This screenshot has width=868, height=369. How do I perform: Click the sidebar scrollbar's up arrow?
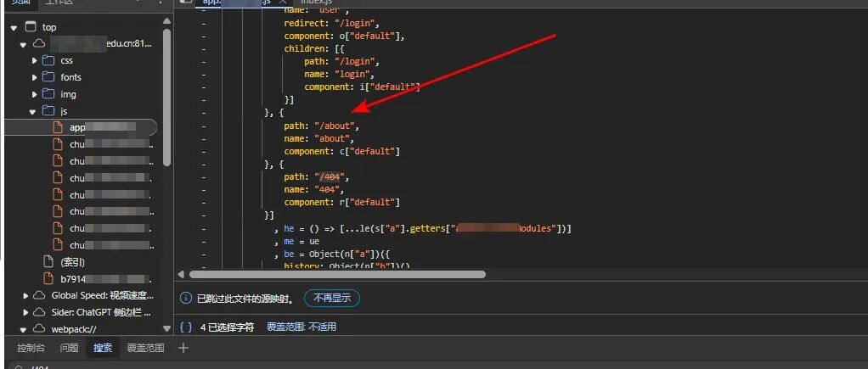tap(167, 21)
